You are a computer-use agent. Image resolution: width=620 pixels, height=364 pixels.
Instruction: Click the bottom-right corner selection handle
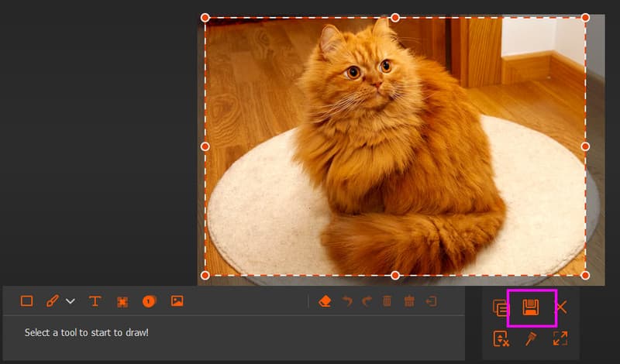[x=585, y=275]
